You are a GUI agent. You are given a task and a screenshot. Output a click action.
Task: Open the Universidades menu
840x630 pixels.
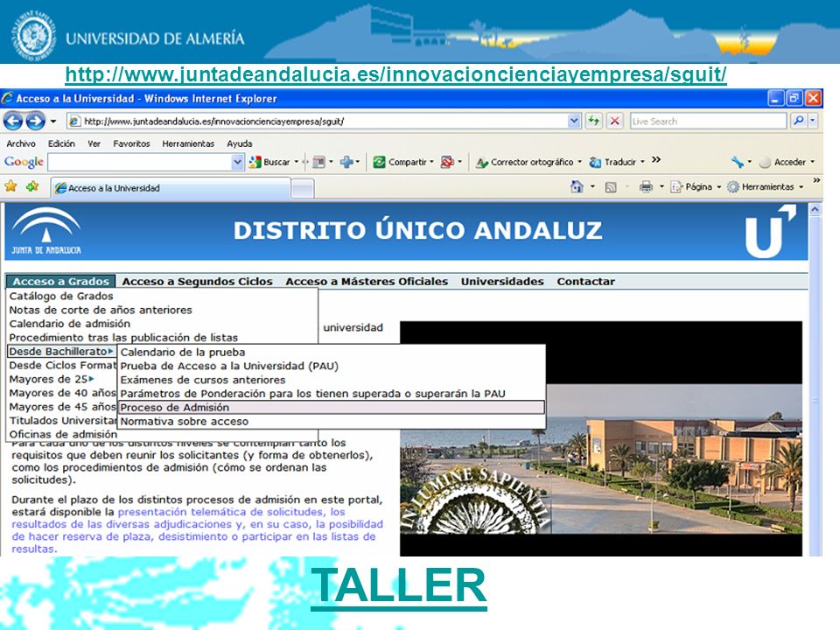click(502, 281)
